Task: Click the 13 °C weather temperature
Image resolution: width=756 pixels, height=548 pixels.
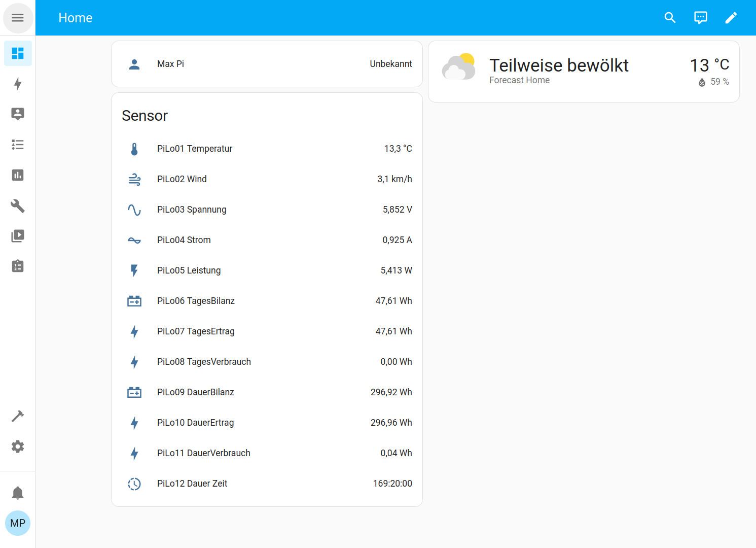Action: point(709,65)
